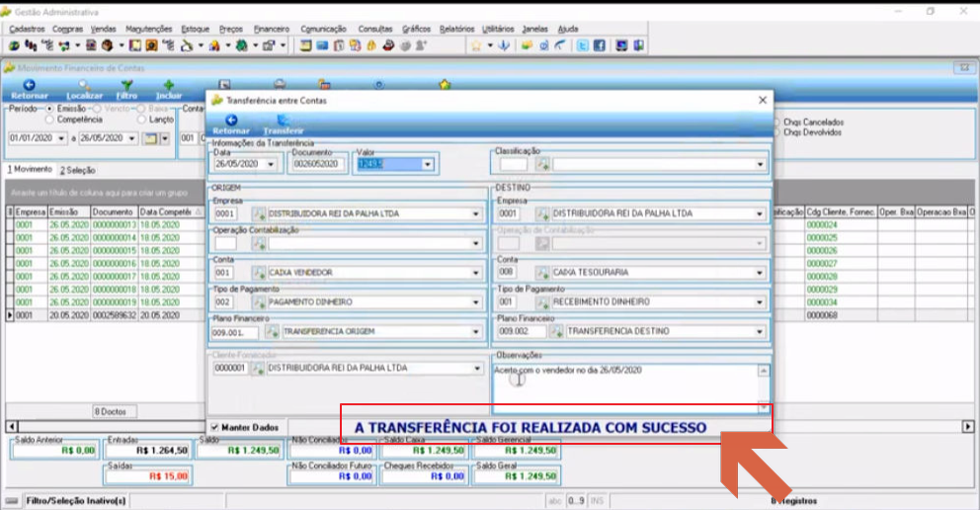This screenshot has width=980, height=510.
Task: Open the Ajuda menu
Action: click(567, 29)
